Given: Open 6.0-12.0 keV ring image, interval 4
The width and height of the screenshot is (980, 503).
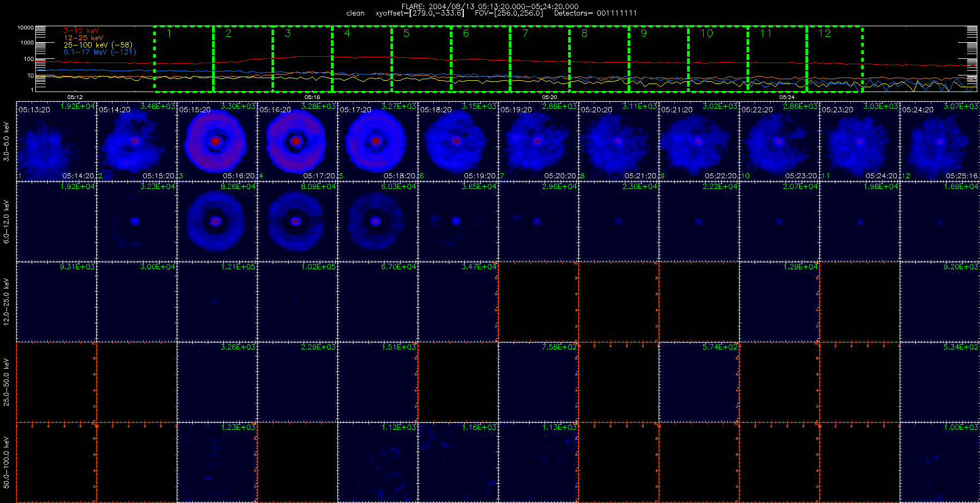Looking at the screenshot, I should (x=297, y=221).
